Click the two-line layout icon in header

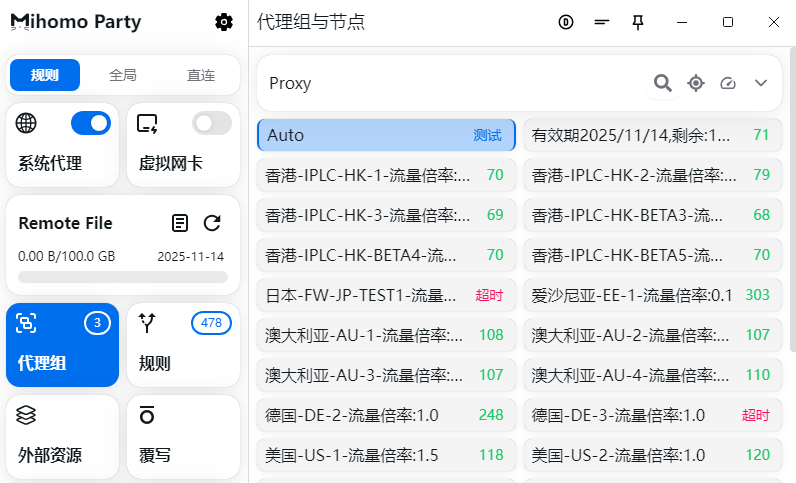[602, 22]
